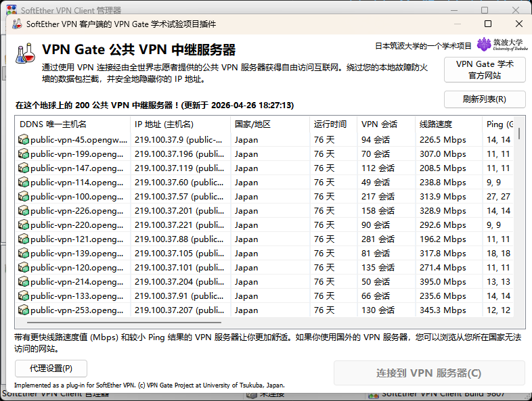Click server icon for public-vpn-133 row
The width and height of the screenshot is (532, 401).
[24, 296]
